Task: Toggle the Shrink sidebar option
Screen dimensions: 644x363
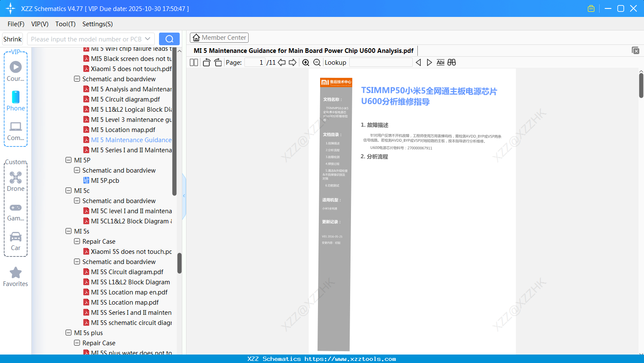Action: [x=12, y=38]
